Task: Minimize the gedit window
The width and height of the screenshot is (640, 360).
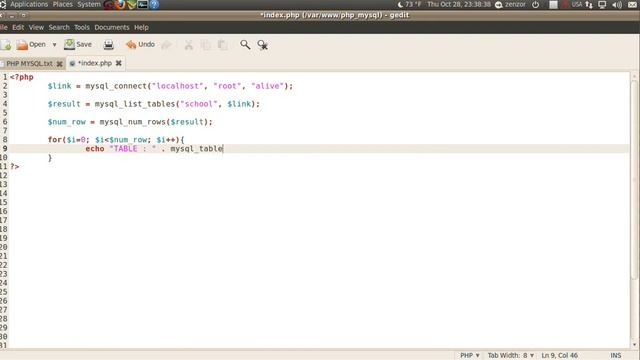Action: pos(12,16)
